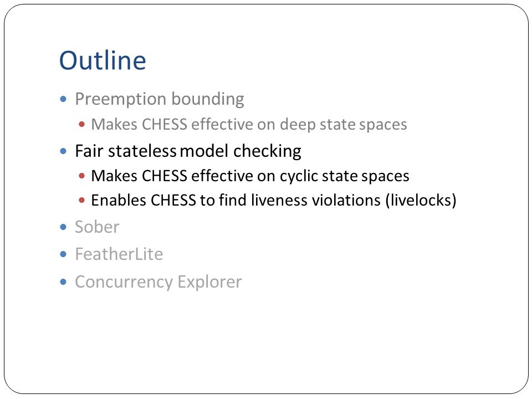Image resolution: width=532 pixels, height=399 pixels.
Task: Click the blue bullet before Preemption bounding
Action: point(63,99)
